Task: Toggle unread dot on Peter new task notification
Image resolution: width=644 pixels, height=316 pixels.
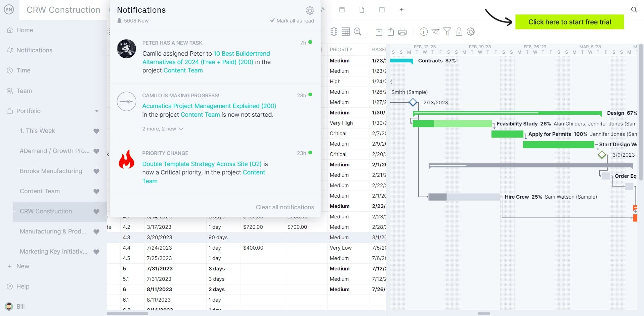Action: [310, 42]
